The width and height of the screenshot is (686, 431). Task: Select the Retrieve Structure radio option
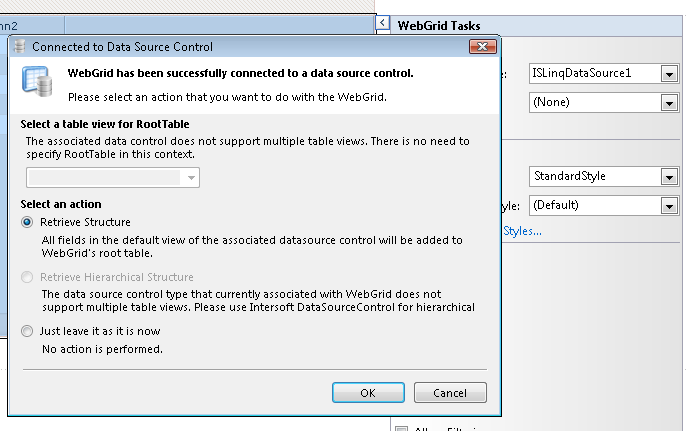[27, 222]
